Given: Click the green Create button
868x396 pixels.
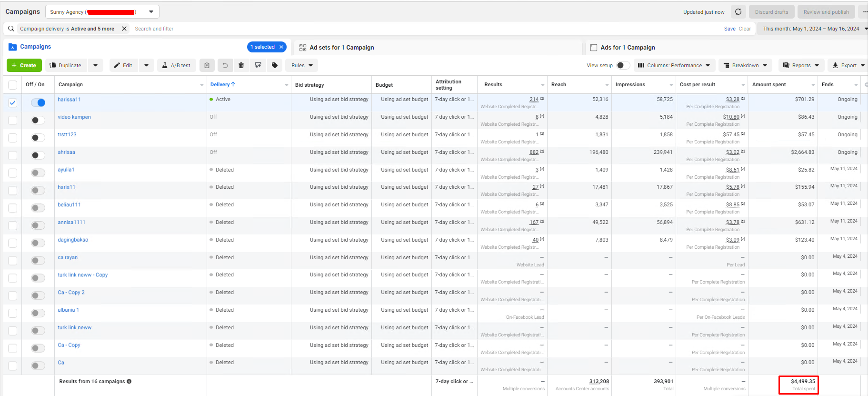Looking at the screenshot, I should 24,65.
